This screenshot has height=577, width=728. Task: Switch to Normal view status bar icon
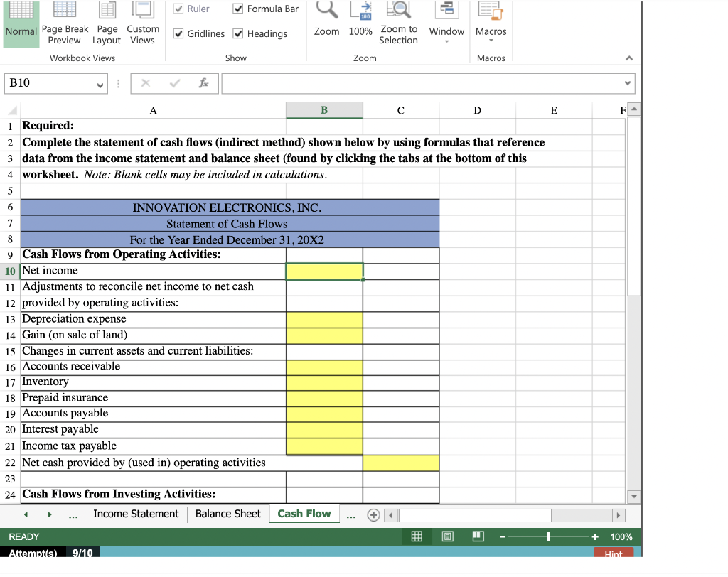click(417, 536)
